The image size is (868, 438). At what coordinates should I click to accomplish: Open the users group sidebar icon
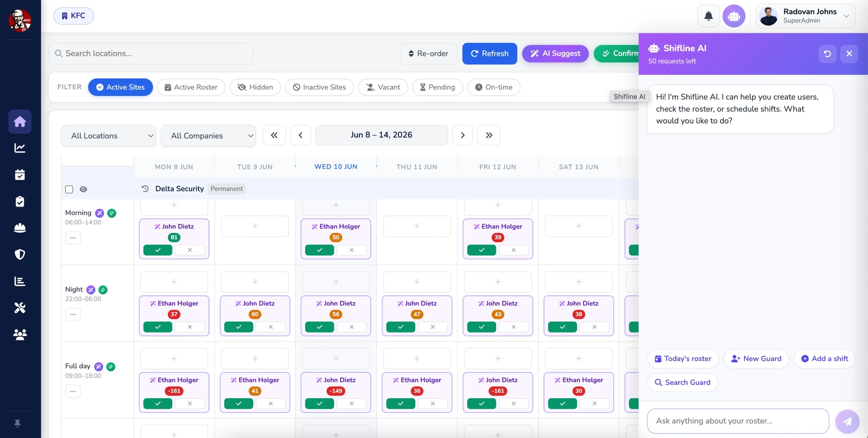20,335
